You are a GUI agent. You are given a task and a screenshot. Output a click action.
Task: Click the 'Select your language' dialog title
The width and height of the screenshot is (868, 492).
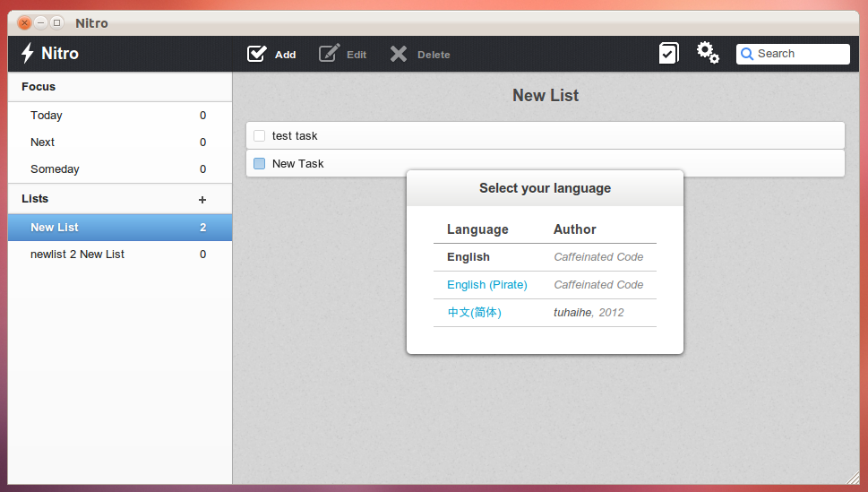546,188
